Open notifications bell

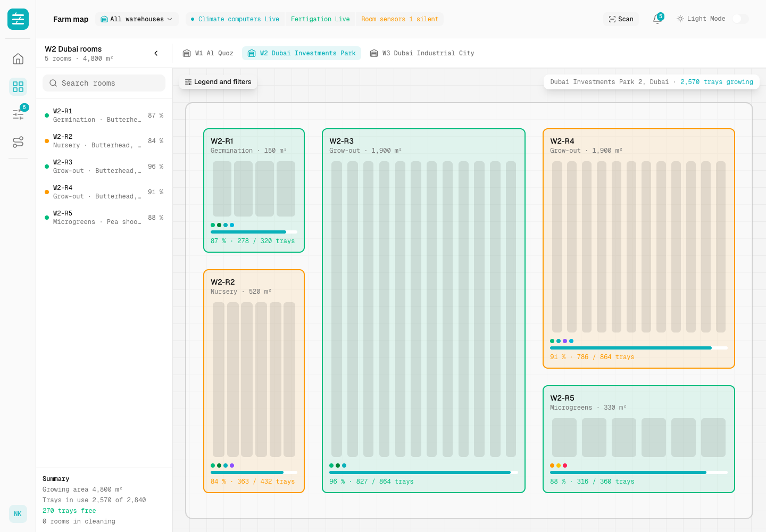(x=657, y=19)
